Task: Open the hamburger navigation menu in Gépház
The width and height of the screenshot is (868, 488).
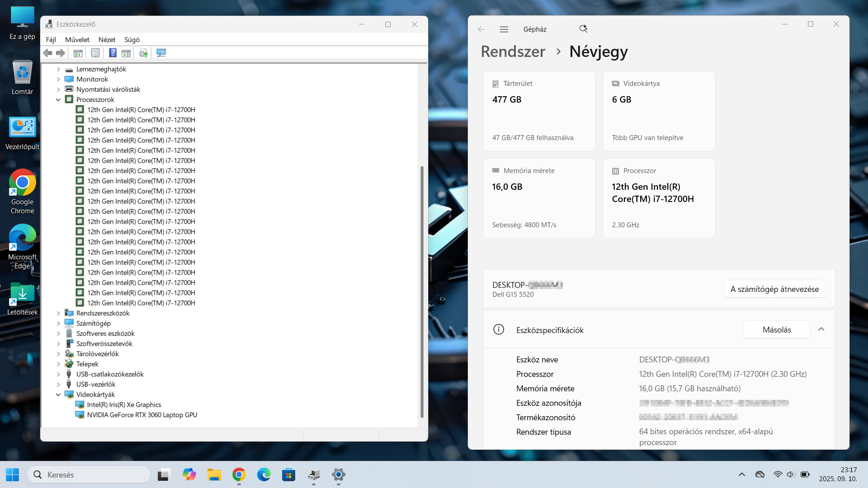Action: tap(504, 29)
